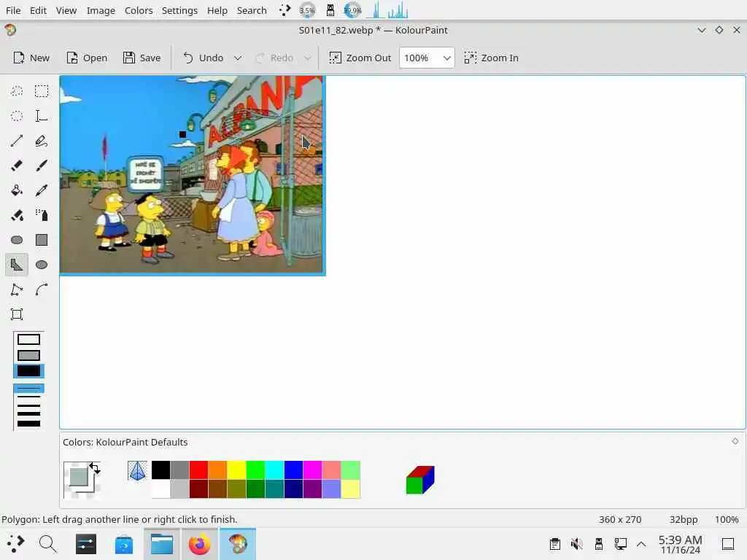Select the Polygon tool
Image resolution: width=747 pixels, height=560 pixels.
(17, 264)
